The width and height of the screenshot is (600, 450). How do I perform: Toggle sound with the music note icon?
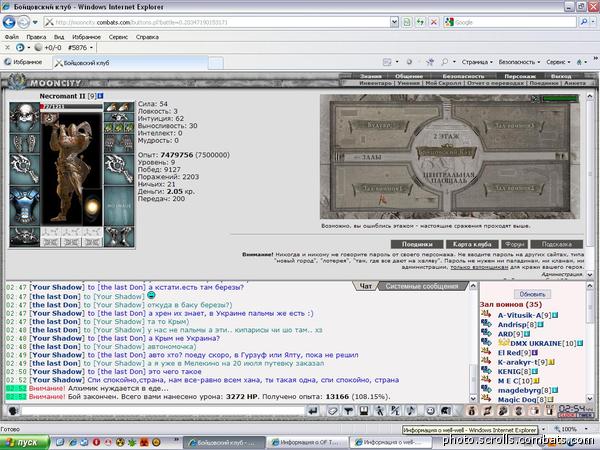(411, 411)
